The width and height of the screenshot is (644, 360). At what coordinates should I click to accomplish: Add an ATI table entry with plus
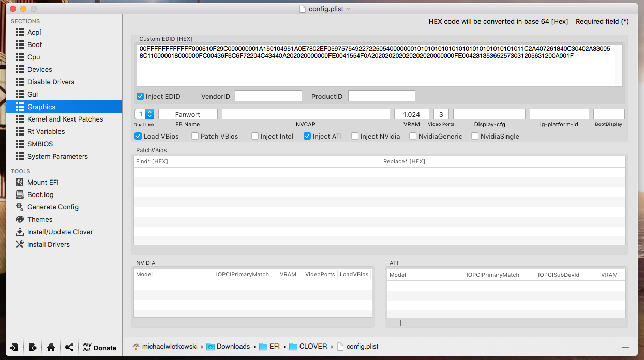400,323
